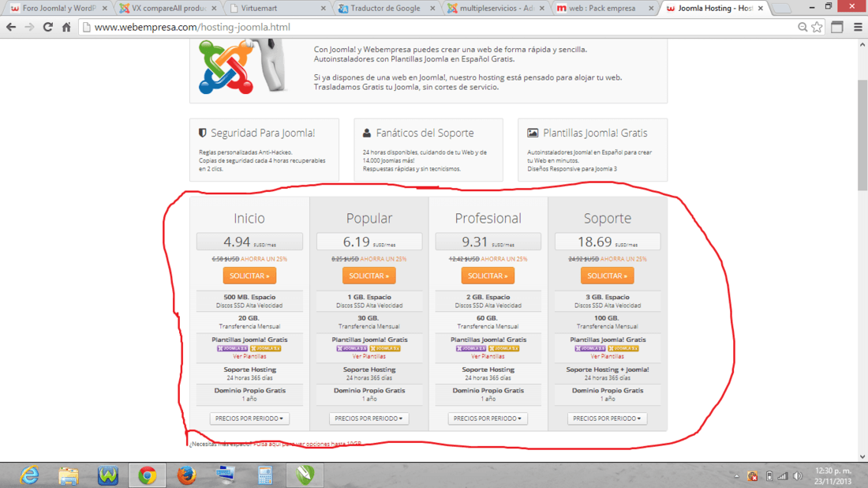
Task: Click the 4.94 price of Inicio plan
Action: pos(237,242)
